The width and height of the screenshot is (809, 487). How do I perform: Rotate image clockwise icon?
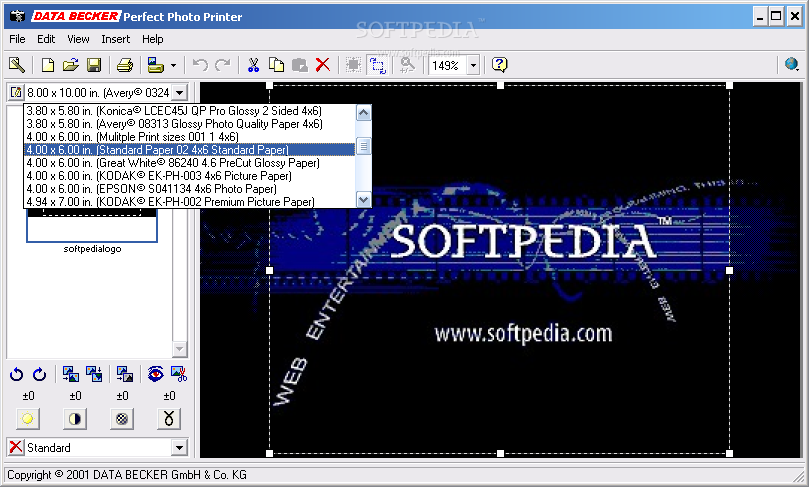40,374
